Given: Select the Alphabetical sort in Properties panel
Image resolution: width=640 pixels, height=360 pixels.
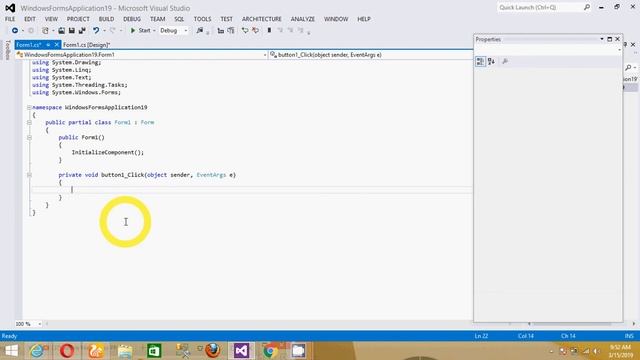Looking at the screenshot, I should [491, 61].
